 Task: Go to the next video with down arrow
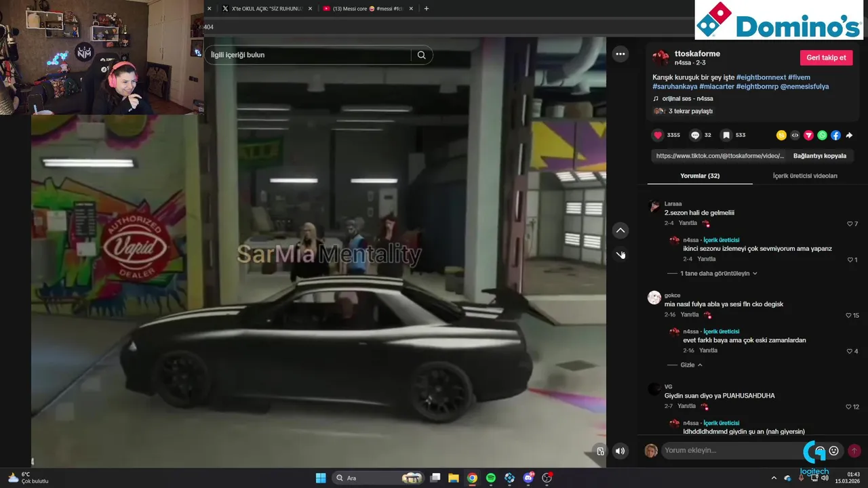pos(620,254)
